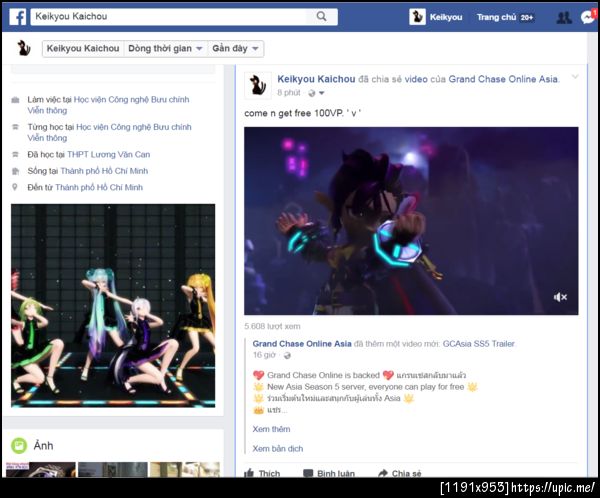Click the Facebook logo icon

coord(18,17)
